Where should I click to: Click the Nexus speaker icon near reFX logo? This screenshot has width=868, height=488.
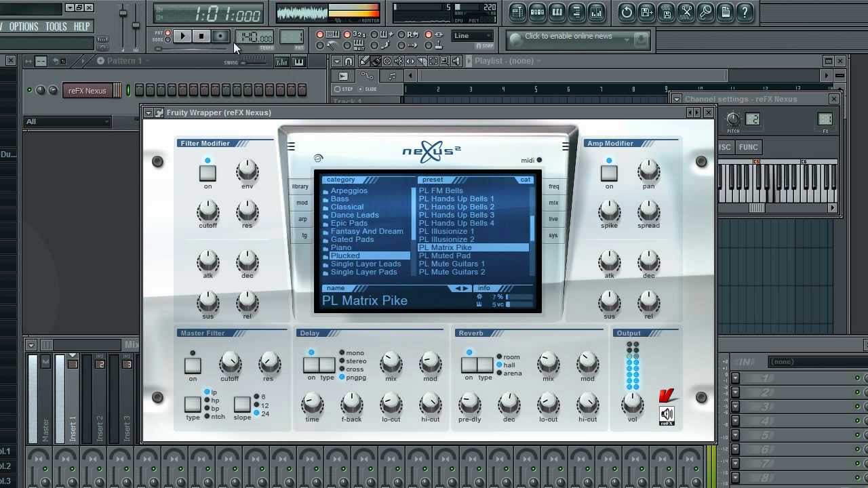(667, 415)
